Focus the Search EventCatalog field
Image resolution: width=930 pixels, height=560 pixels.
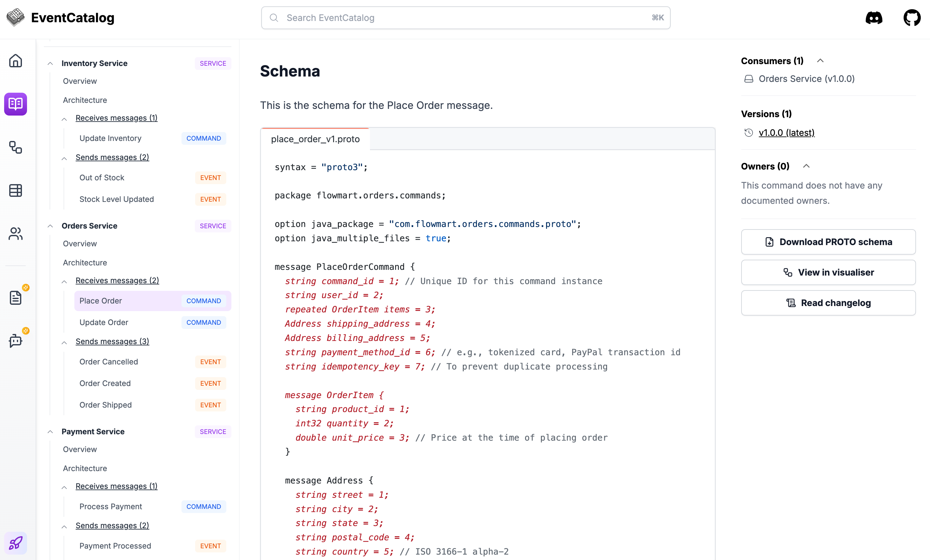click(465, 18)
